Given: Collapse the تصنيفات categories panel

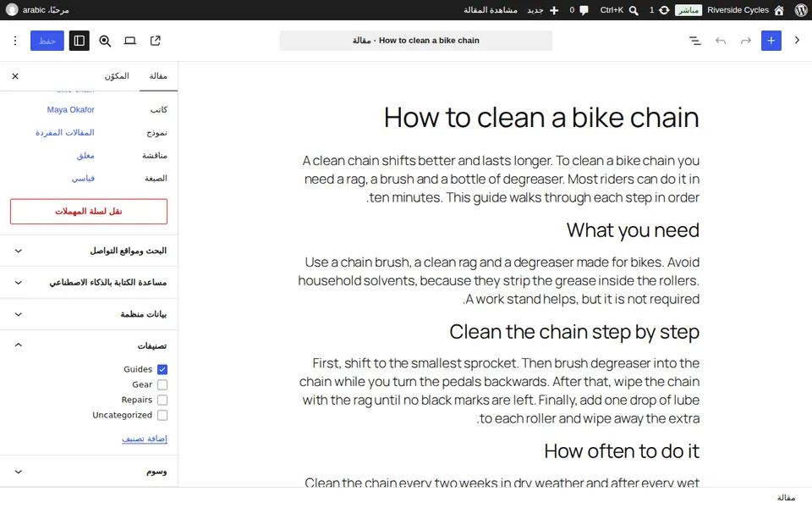Looking at the screenshot, I should (x=89, y=345).
